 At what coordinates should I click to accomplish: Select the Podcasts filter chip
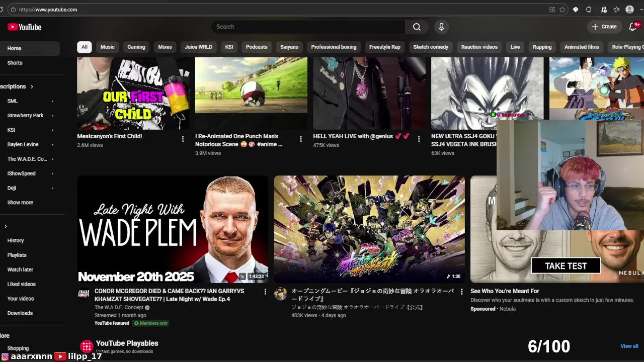point(257,47)
